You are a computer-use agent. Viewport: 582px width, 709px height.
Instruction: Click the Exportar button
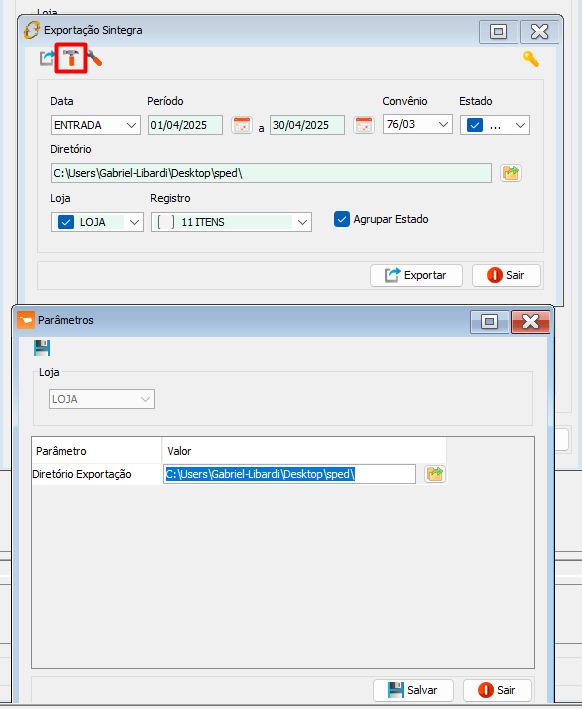point(416,275)
